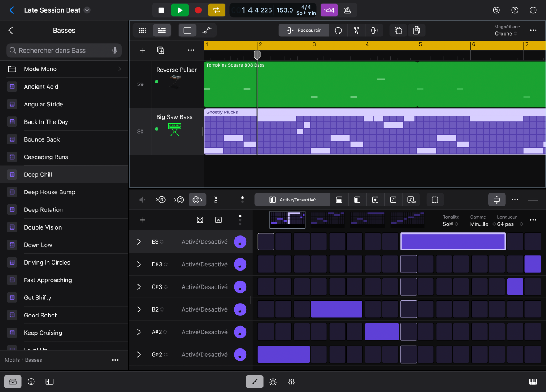The height and width of the screenshot is (392, 546).
Task: Click the multi-select regions icon
Action: click(398, 30)
